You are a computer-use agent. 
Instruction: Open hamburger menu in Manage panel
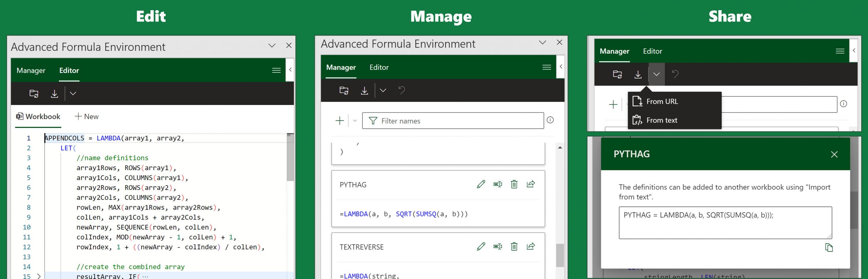[547, 67]
